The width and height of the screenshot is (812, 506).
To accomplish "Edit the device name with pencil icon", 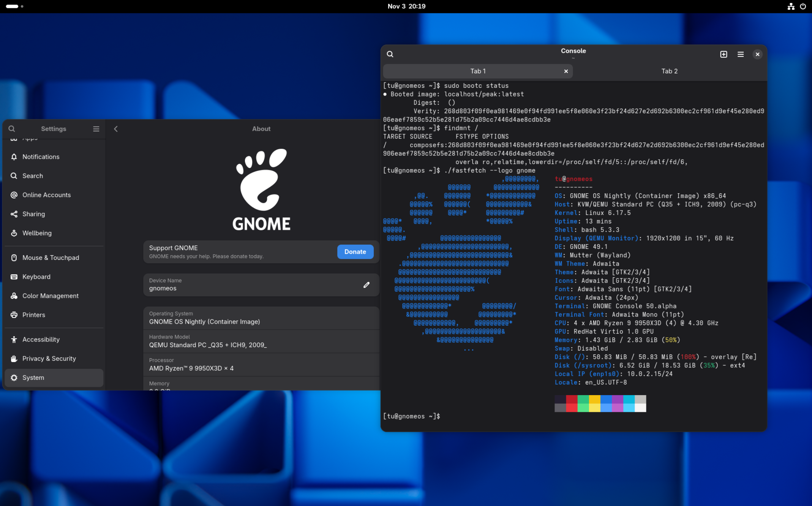I will pyautogui.click(x=366, y=285).
